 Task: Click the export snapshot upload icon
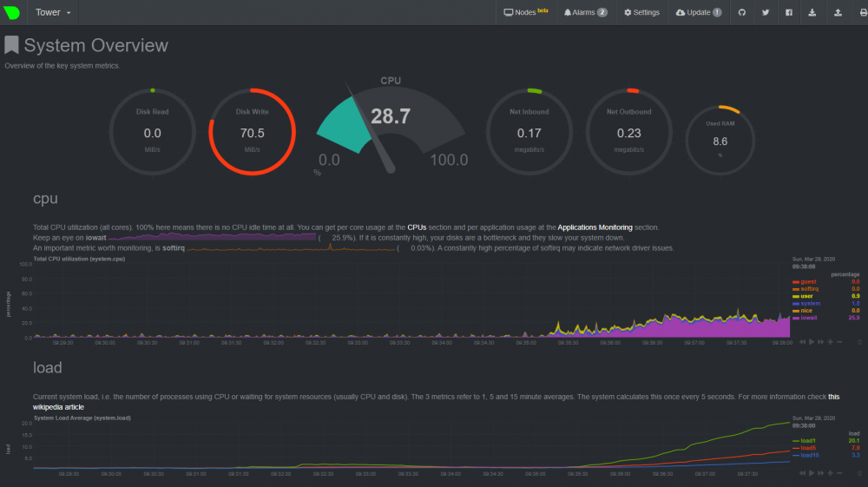(838, 12)
